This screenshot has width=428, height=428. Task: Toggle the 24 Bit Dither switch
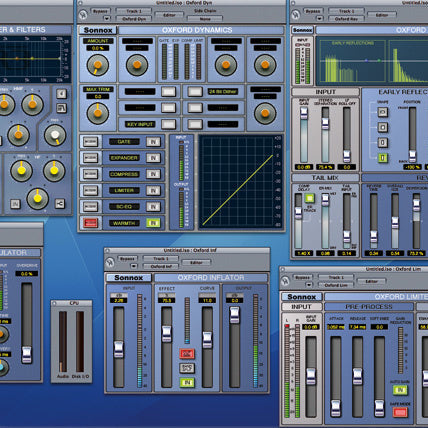point(195,91)
